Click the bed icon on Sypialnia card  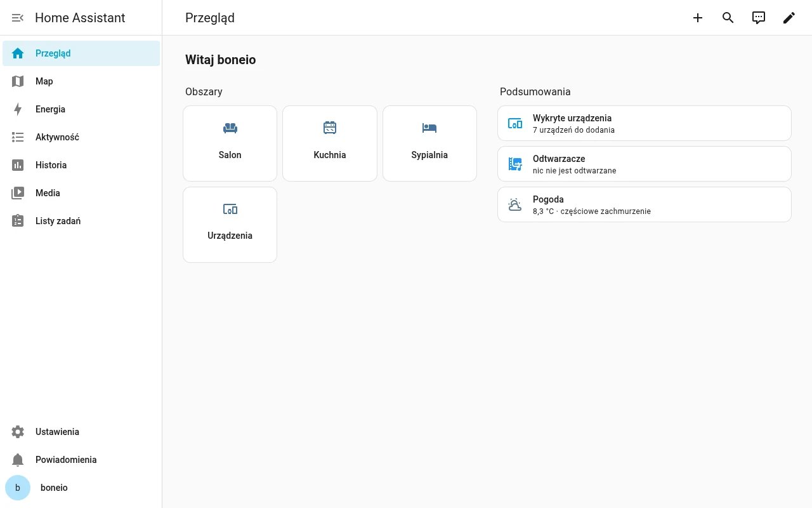click(429, 128)
